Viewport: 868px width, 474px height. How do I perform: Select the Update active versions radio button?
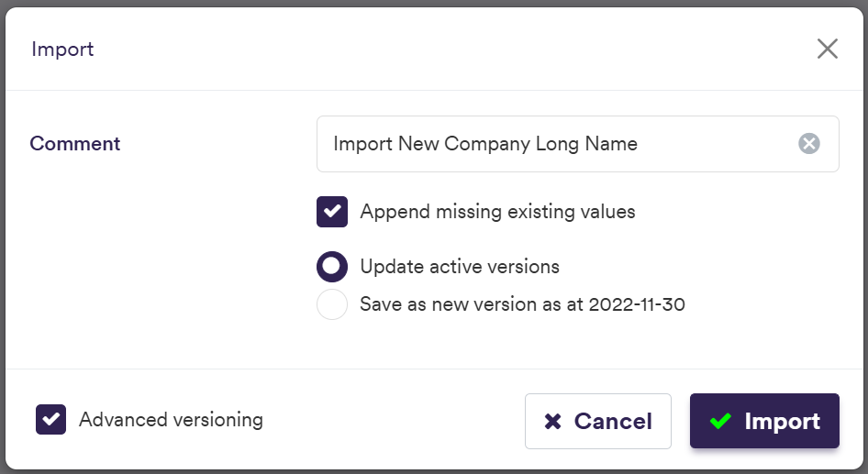click(332, 267)
